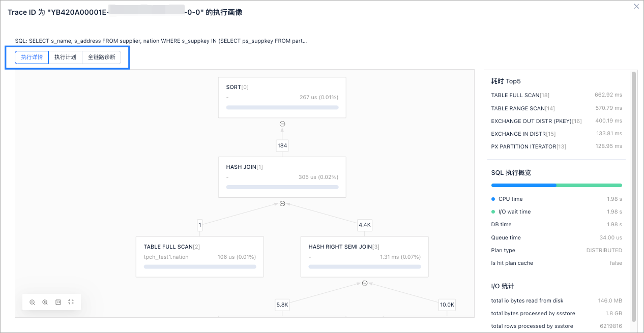This screenshot has width=644, height=333.
Task: Click the I/O 统计 heading
Action: pos(503,286)
